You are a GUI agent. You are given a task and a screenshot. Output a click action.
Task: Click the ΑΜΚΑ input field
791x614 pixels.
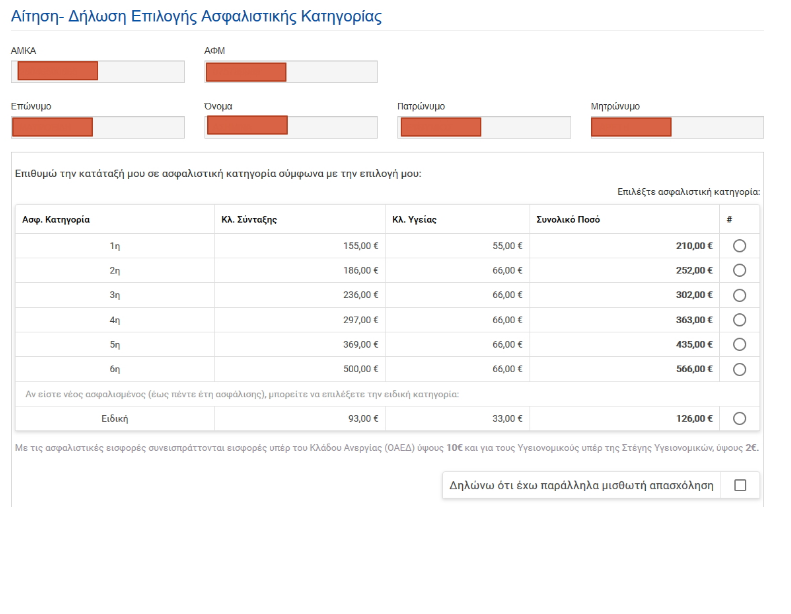(x=98, y=72)
